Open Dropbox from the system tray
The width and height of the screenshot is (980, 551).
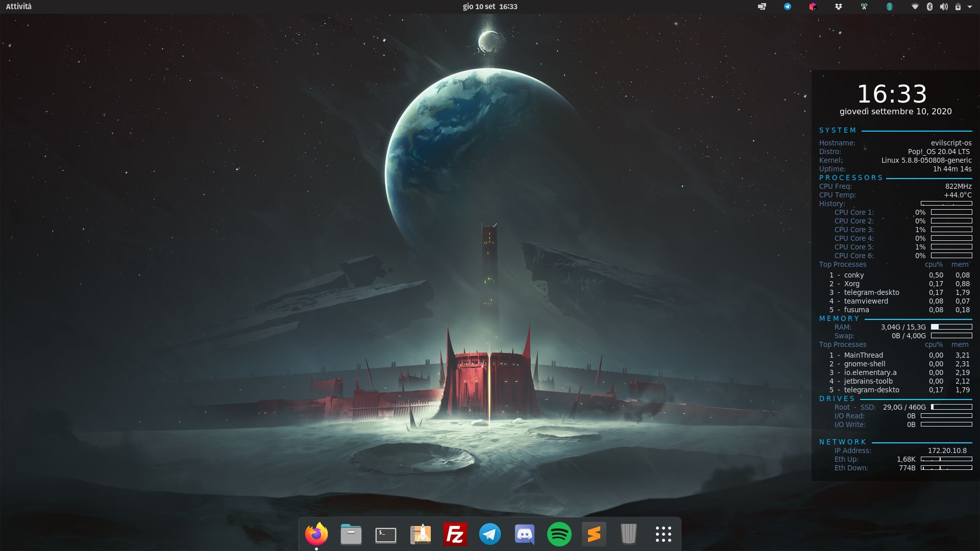839,7
